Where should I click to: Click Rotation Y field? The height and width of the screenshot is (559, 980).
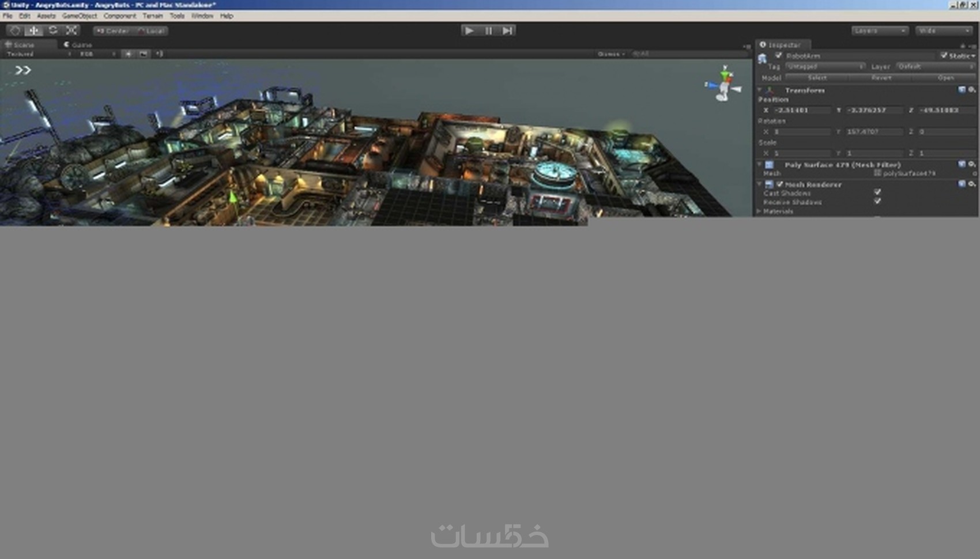click(x=874, y=132)
